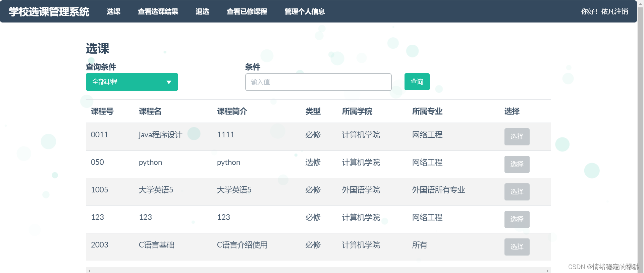Click the 外国语学院 college cell
Image resolution: width=644 pixels, height=273 pixels.
click(x=361, y=190)
